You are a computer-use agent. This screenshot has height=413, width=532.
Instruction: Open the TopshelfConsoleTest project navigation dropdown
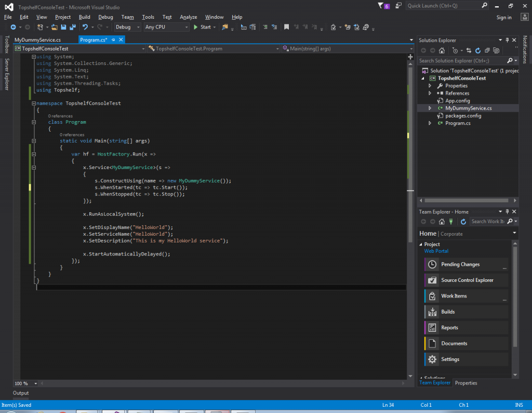point(79,49)
